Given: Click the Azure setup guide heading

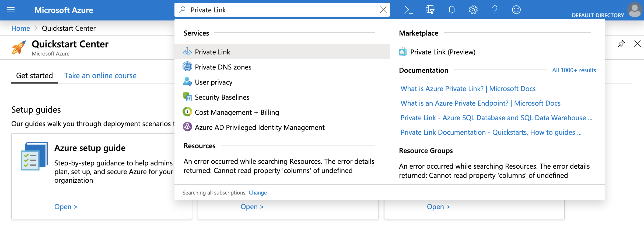Looking at the screenshot, I should pos(90,148).
